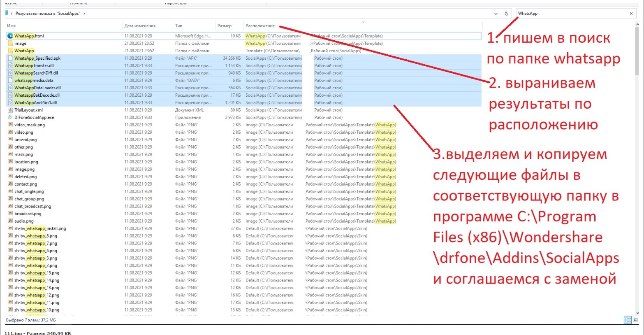
Task: Select TrialLayout.xml file icon
Action: pyautogui.click(x=10, y=110)
